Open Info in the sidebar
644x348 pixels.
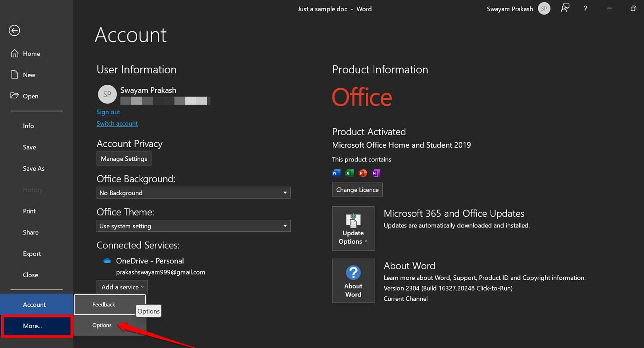pyautogui.click(x=29, y=126)
